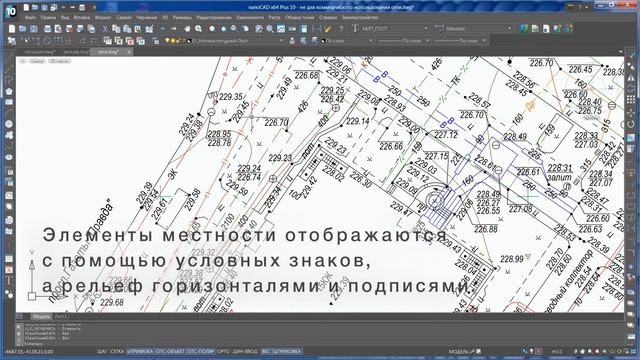Viewport: 640px width, 360px height.
Task: Open the Правка menu
Action: pos(48,18)
